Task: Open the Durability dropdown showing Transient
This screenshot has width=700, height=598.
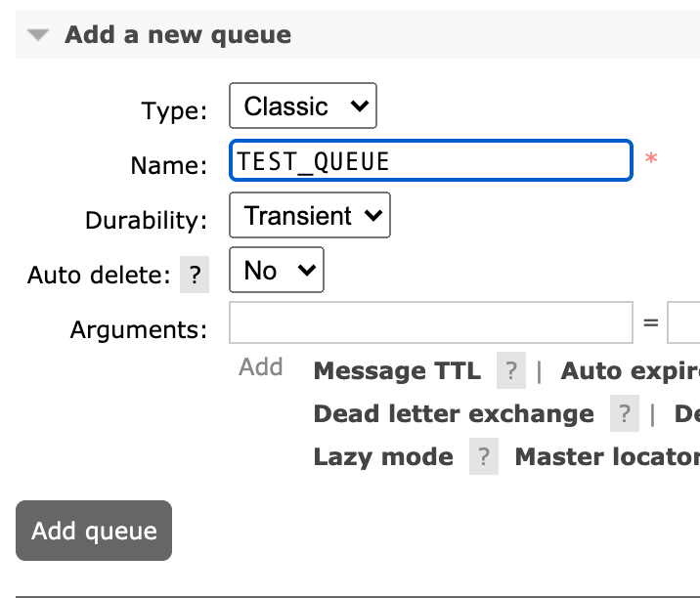Action: click(x=309, y=216)
